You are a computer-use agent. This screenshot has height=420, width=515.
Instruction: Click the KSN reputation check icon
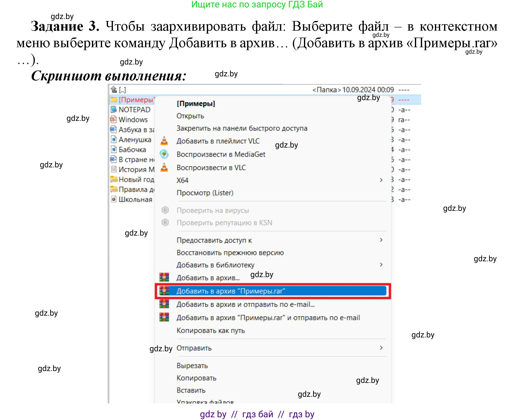(165, 222)
